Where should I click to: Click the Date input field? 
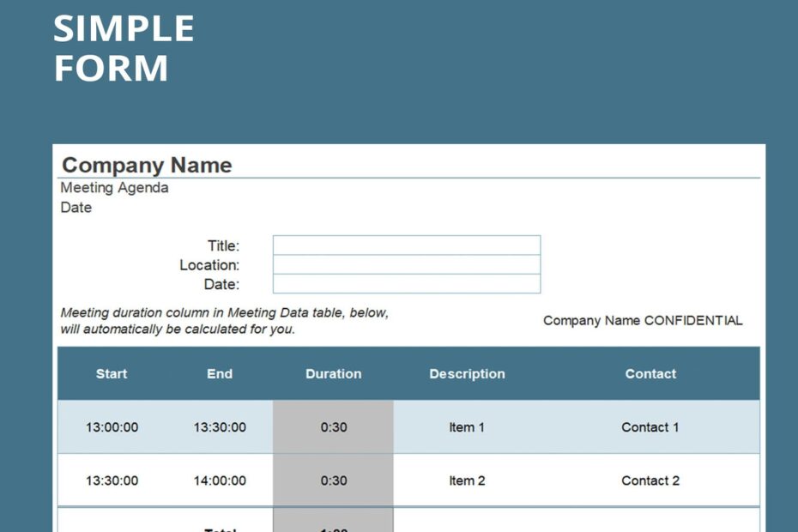[x=405, y=284]
